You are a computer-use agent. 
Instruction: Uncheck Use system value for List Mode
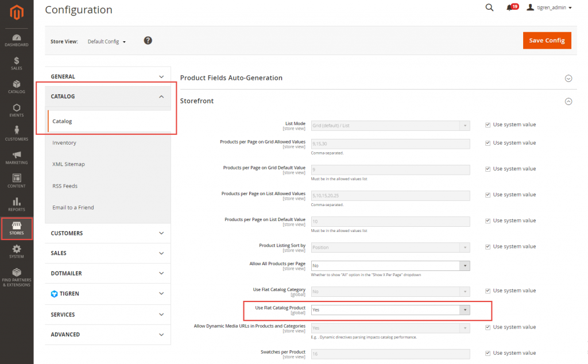(488, 125)
